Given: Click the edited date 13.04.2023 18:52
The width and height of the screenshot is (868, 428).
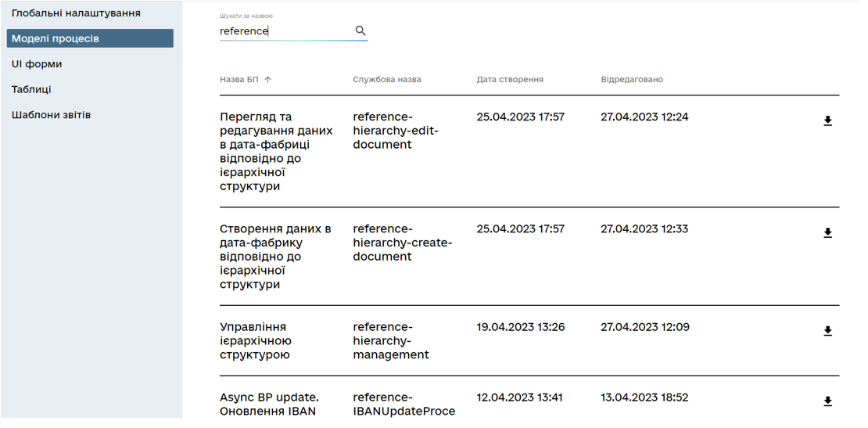Looking at the screenshot, I should click(644, 397).
